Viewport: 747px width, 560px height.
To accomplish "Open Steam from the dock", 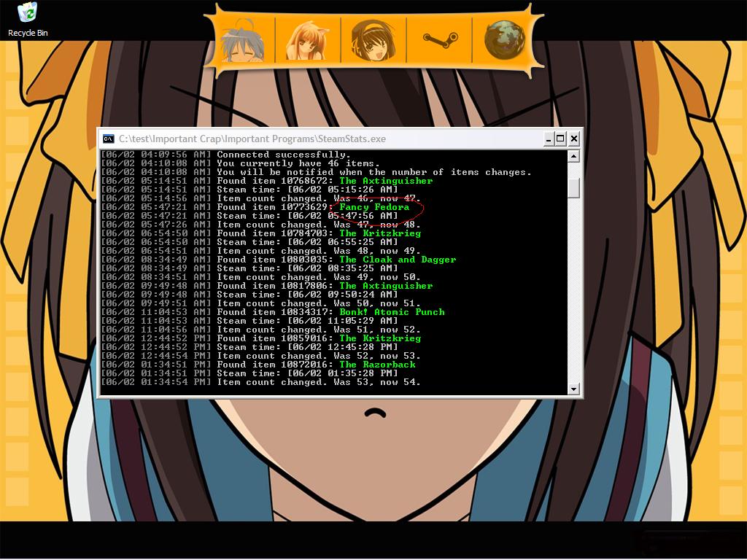I will click(440, 40).
